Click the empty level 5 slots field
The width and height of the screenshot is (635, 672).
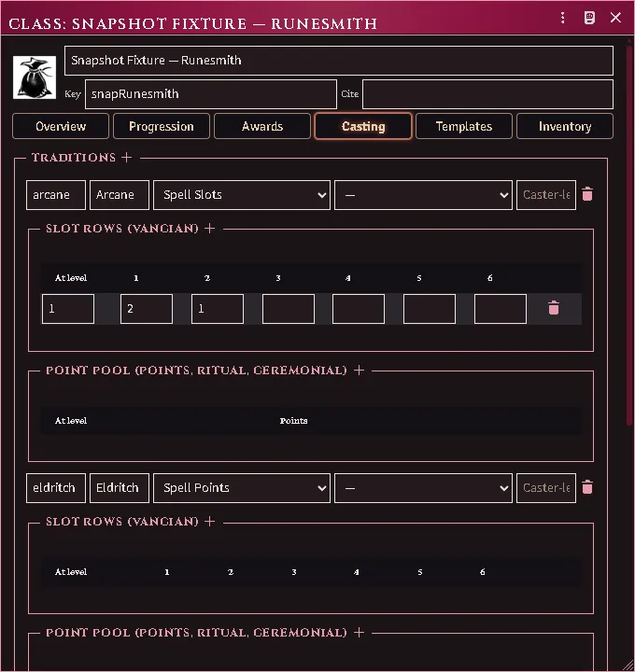pos(430,309)
